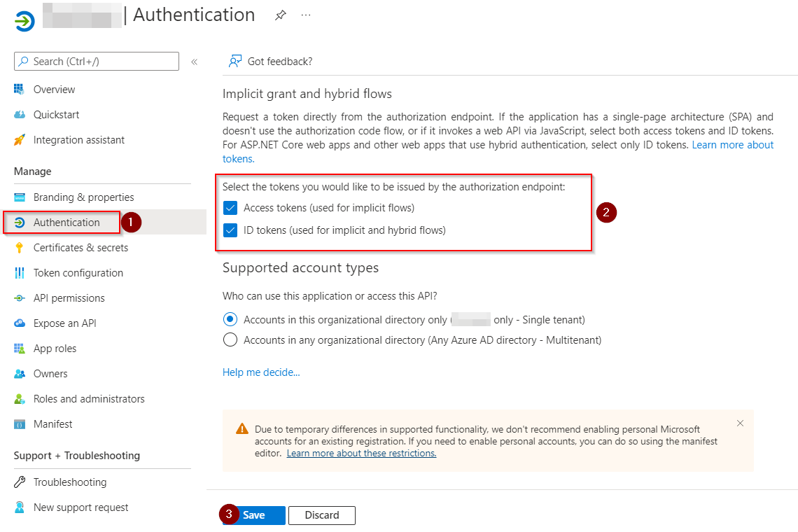Select the Multitenant accounts radio button
Screen dimensions: 798x532
pyautogui.click(x=230, y=340)
